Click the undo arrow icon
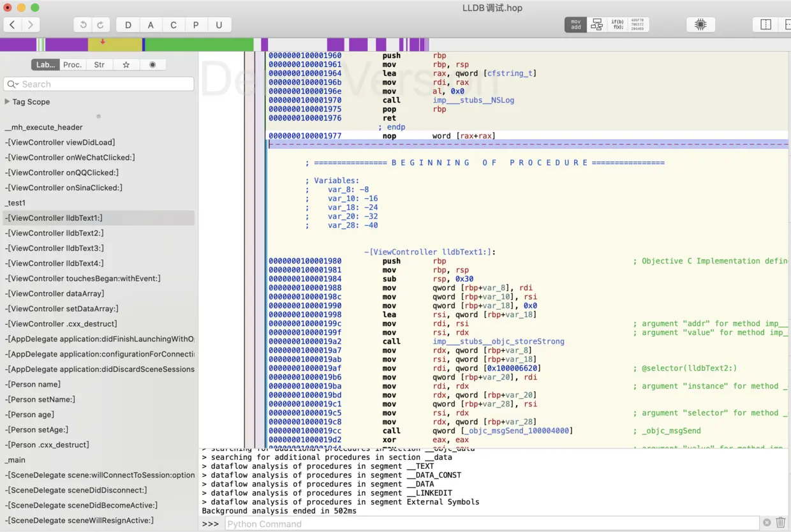 83,24
